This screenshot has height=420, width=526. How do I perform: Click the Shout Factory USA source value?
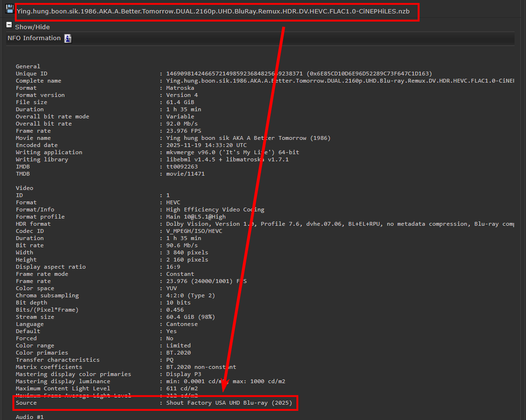click(x=229, y=403)
